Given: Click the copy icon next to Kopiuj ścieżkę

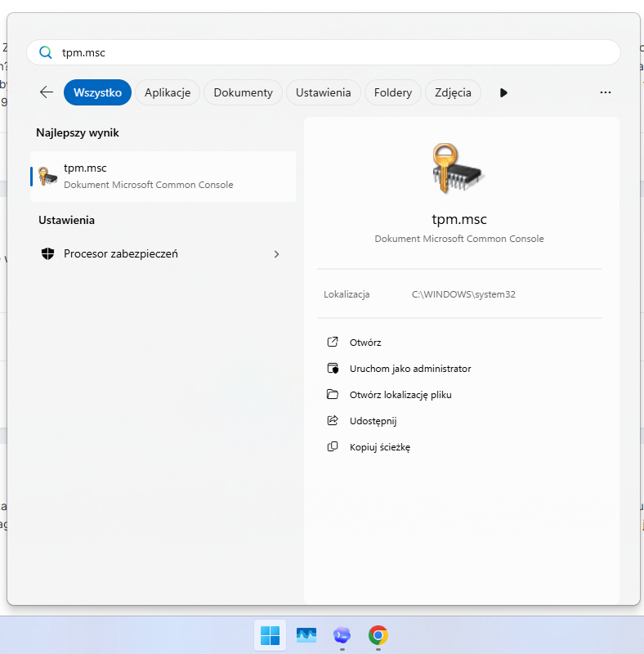Looking at the screenshot, I should tap(333, 446).
